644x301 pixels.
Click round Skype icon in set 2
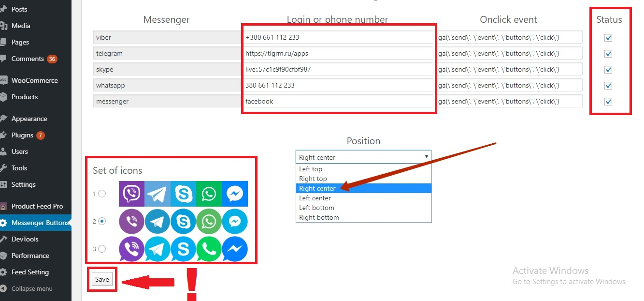click(183, 222)
